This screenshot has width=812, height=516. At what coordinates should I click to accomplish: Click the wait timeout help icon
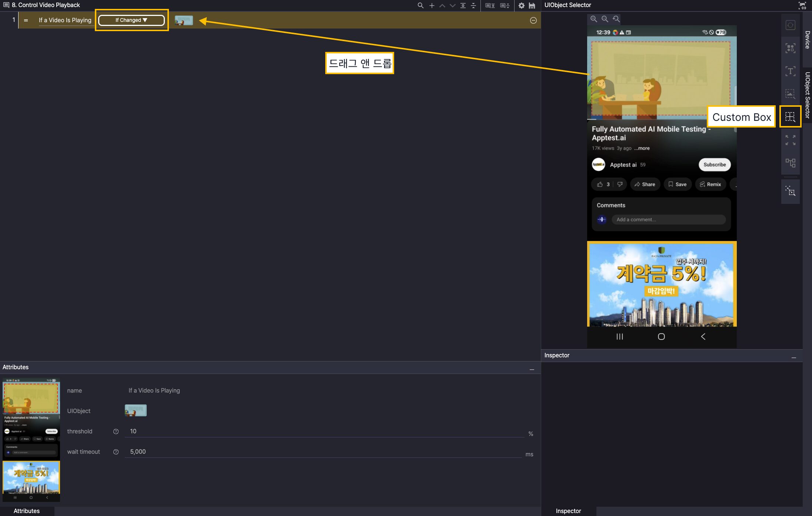coord(116,452)
